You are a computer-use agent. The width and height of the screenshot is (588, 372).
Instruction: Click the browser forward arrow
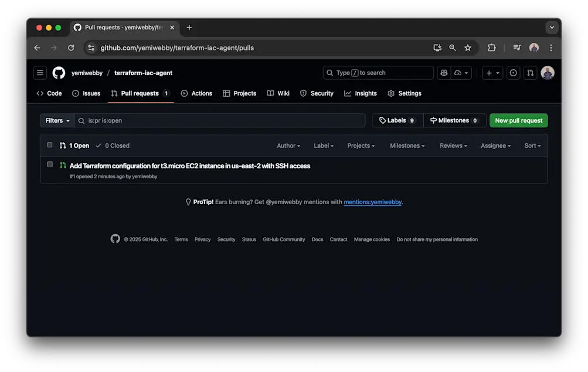(53, 48)
